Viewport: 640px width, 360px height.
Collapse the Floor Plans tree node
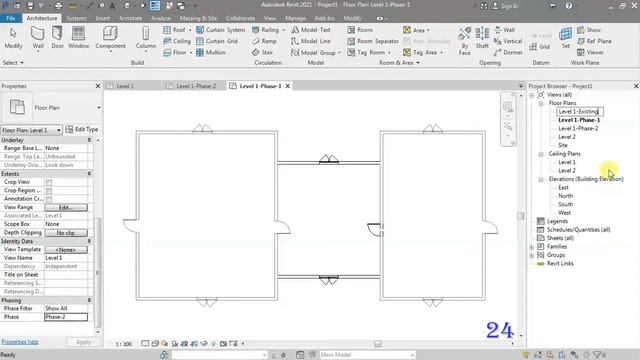pos(541,104)
